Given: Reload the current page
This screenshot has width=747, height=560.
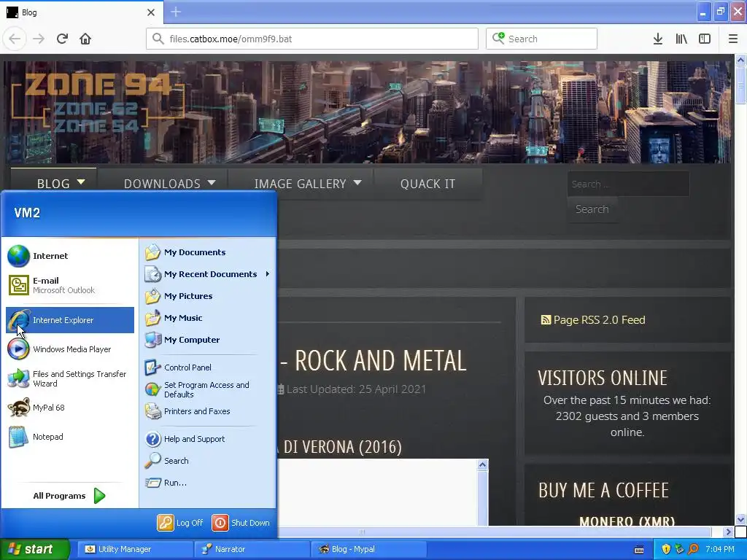Looking at the screenshot, I should tap(62, 39).
